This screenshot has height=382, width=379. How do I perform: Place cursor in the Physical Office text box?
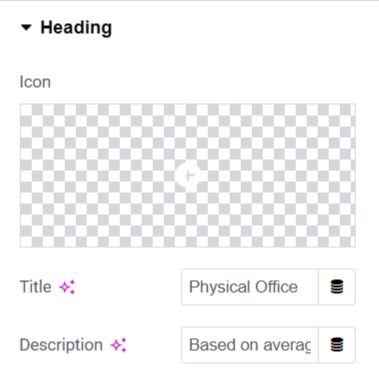[x=250, y=287]
